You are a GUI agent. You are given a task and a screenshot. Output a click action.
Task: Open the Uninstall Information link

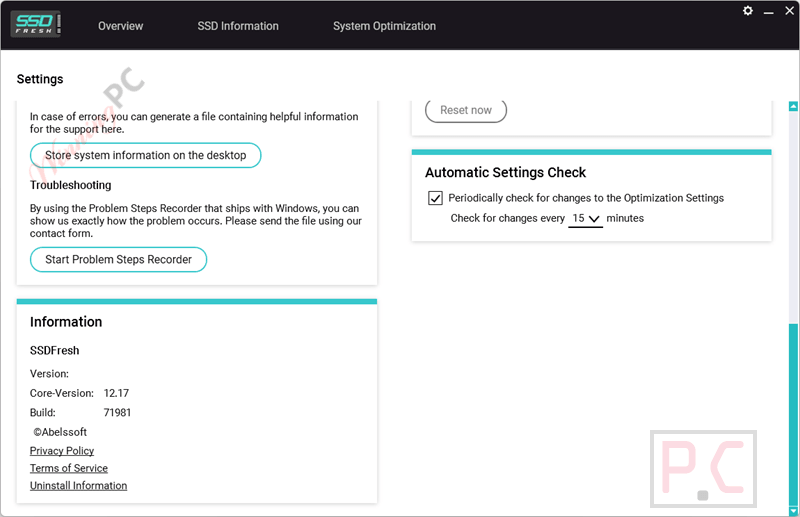point(79,485)
